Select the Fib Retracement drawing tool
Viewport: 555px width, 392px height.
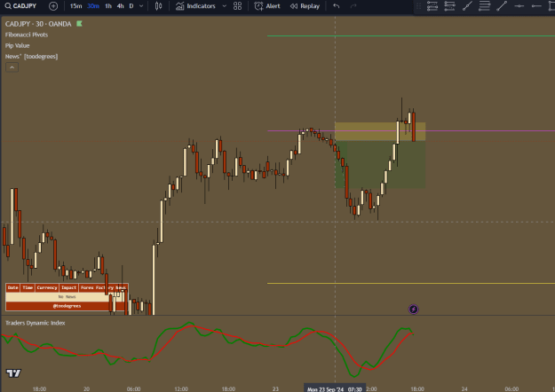pyautogui.click(x=484, y=6)
